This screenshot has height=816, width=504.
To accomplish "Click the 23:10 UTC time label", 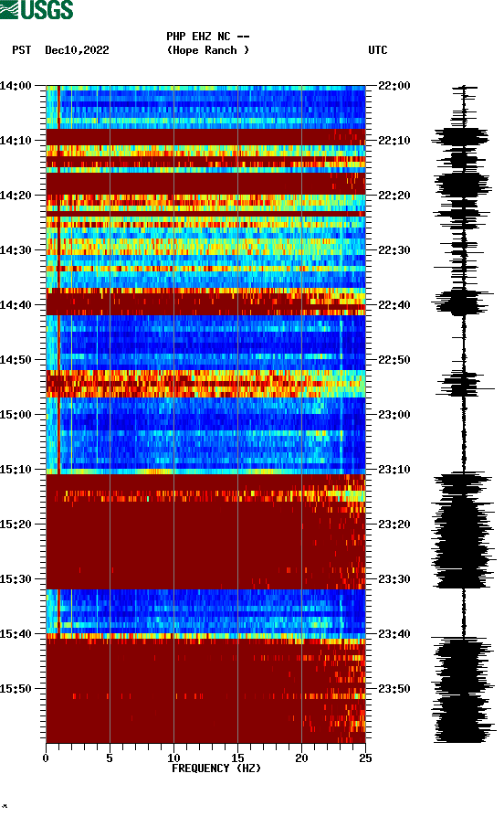I will (x=394, y=470).
